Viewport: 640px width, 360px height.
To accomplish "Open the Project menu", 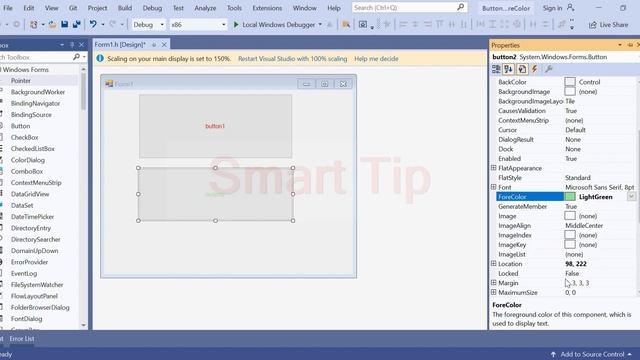I will 97,8.
